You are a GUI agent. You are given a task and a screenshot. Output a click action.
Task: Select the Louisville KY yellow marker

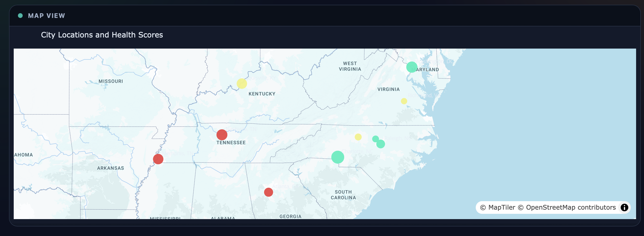(x=242, y=84)
